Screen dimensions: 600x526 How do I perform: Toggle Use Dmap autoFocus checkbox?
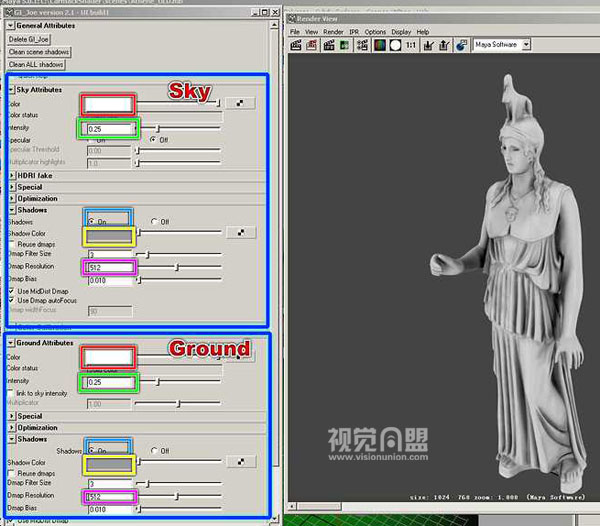pos(11,300)
